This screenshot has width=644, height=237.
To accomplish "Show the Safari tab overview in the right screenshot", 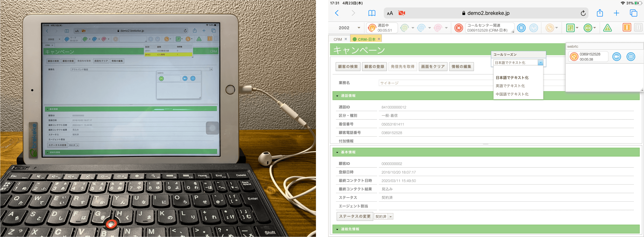I will point(633,13).
